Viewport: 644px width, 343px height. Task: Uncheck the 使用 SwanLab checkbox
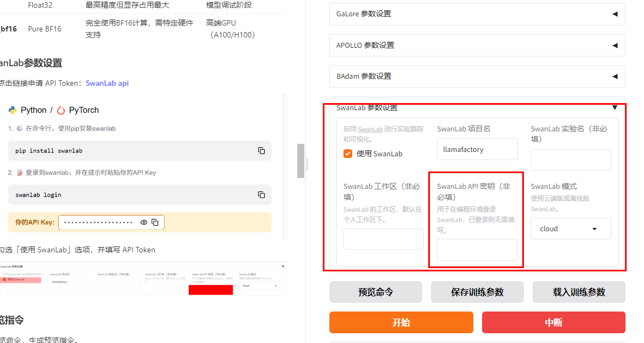click(348, 154)
